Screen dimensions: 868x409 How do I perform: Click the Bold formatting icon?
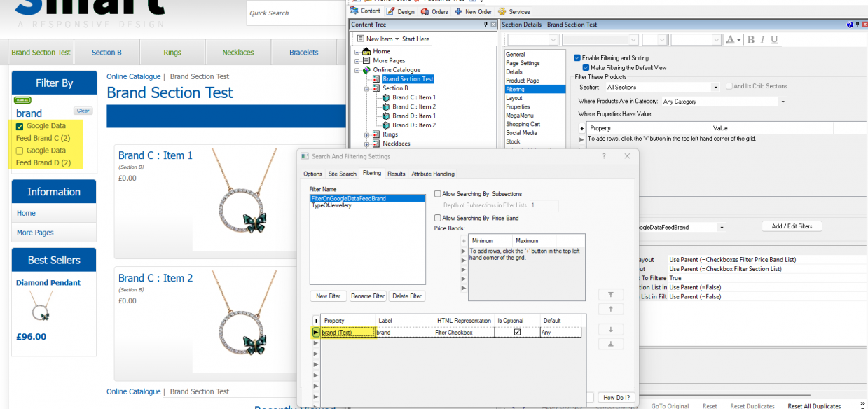pos(751,40)
